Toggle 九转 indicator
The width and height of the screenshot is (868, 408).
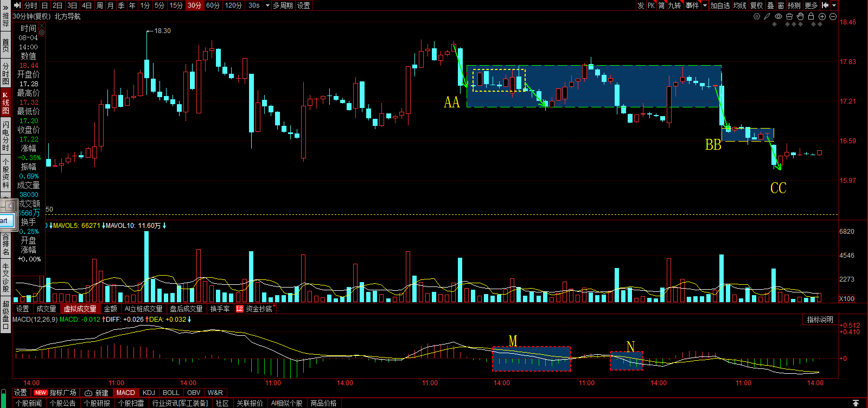tap(674, 5)
